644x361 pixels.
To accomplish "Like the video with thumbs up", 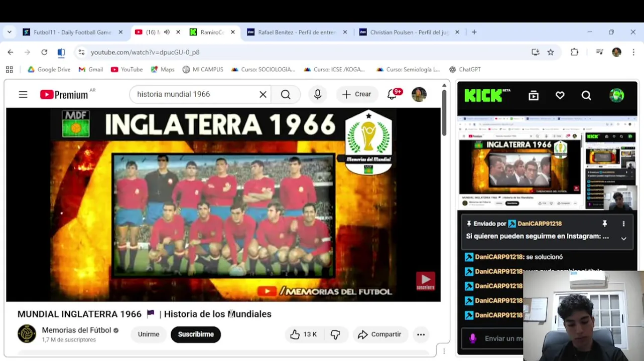I will [x=304, y=334].
